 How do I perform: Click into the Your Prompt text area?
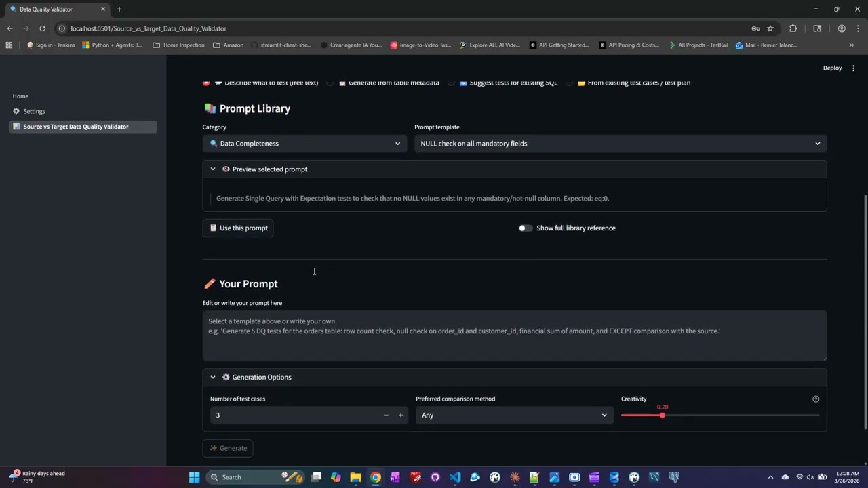(x=515, y=335)
